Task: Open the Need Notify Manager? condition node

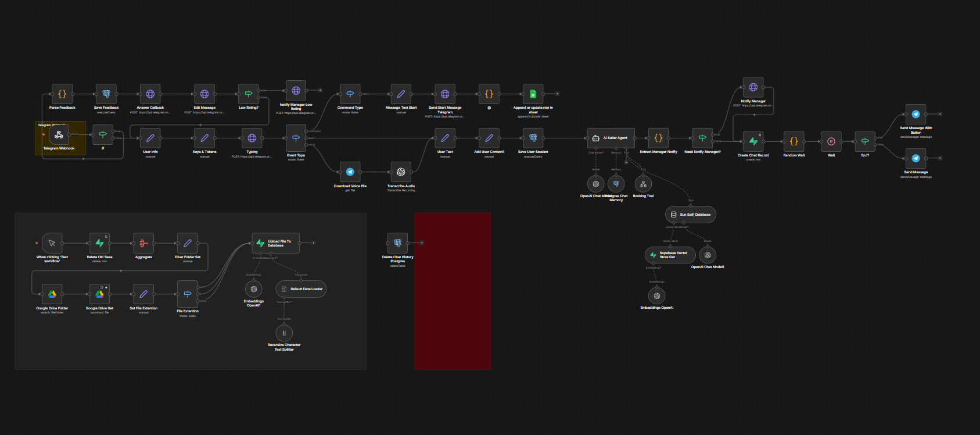Action: pyautogui.click(x=702, y=138)
